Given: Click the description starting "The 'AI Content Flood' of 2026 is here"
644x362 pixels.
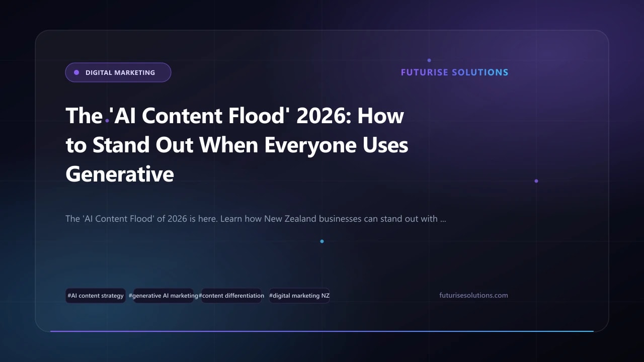Looking at the screenshot, I should (256, 219).
